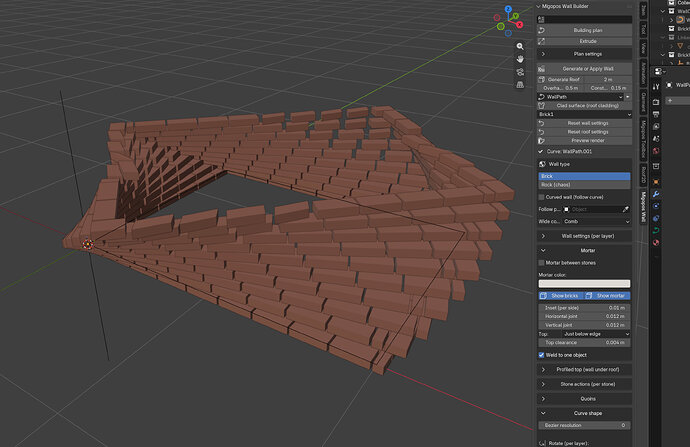Open the Modifiers wrench properties tab

(x=656, y=194)
